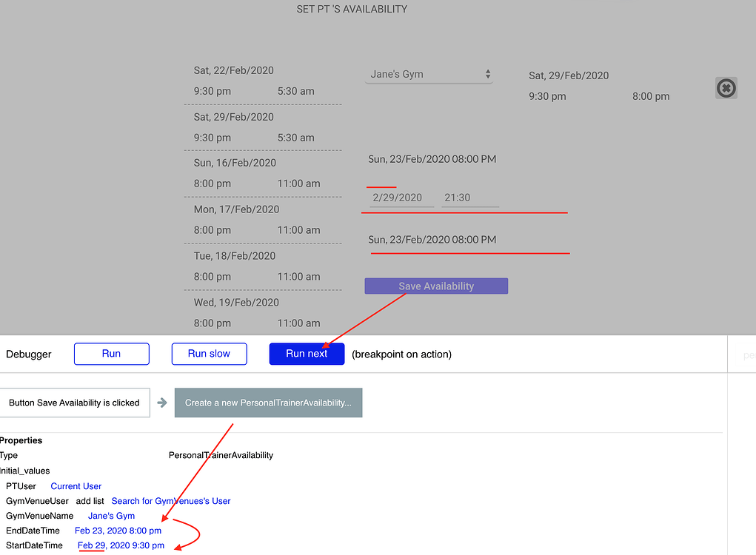Open the Current User link for PTUser
Screen dimensions: 756x555
click(76, 486)
